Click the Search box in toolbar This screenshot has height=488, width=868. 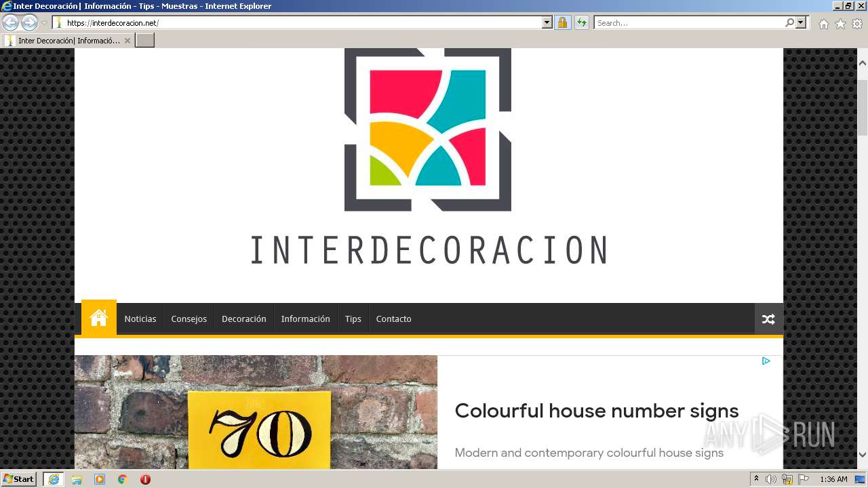(688, 22)
